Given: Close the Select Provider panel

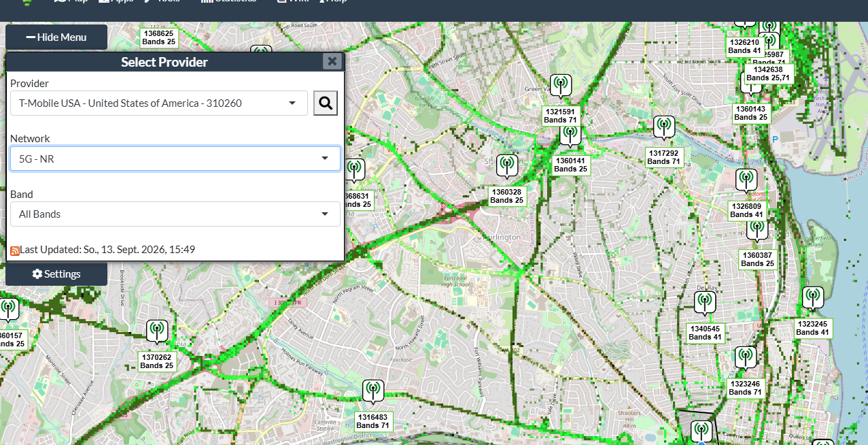Looking at the screenshot, I should (x=332, y=61).
